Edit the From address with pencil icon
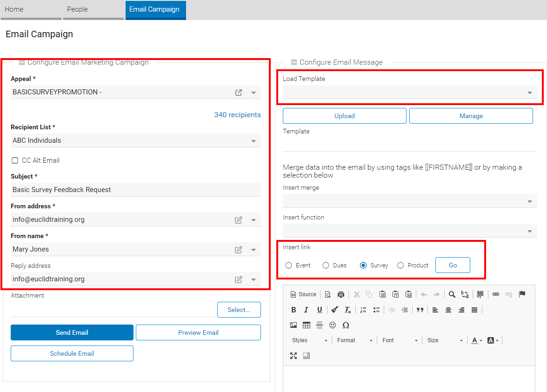 [x=239, y=220]
